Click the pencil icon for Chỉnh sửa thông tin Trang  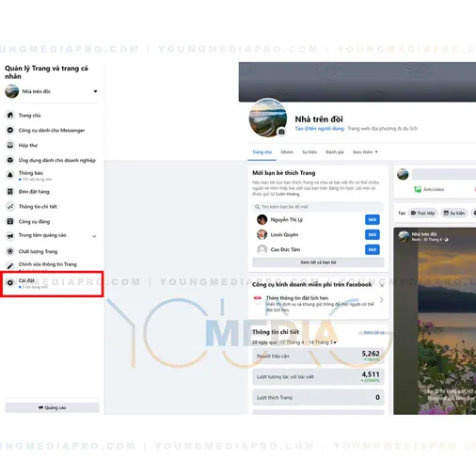click(x=10, y=266)
